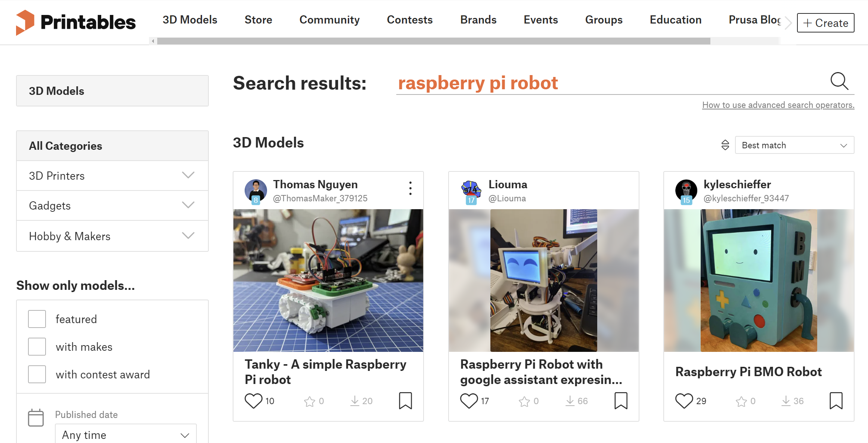
Task: Click the Printables logo
Action: point(76,22)
